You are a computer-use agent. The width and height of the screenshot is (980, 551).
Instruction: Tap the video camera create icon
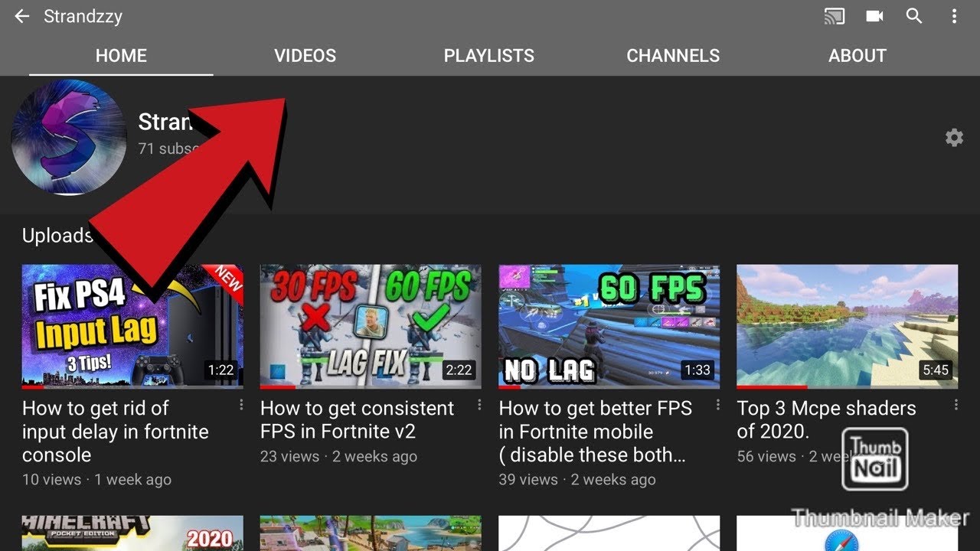874,16
